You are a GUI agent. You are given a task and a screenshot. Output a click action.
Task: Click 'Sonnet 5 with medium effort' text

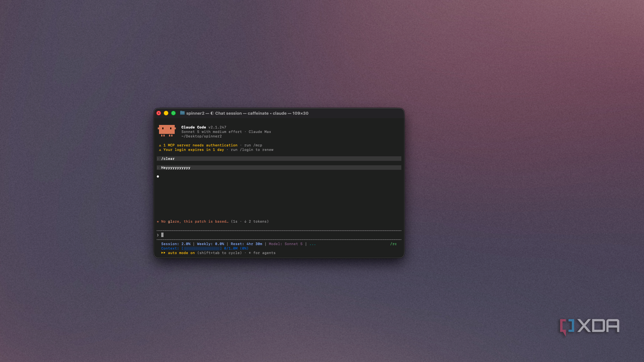click(x=212, y=132)
